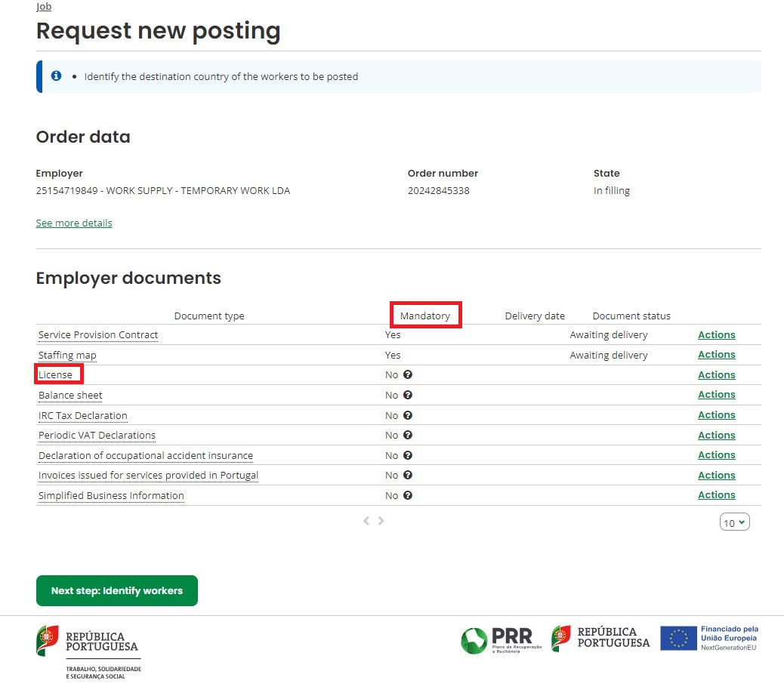This screenshot has height=693, width=784.
Task: Open the rows-per-page dropdown showing 10
Action: coord(734,522)
